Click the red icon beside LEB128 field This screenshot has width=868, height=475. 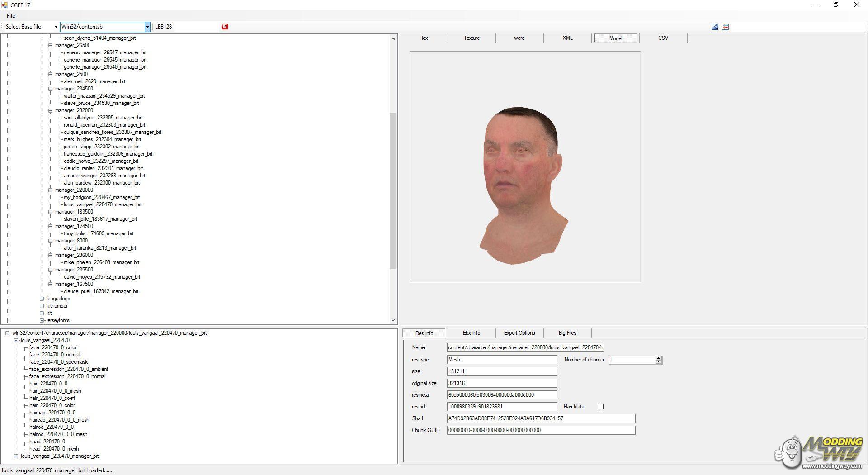point(225,26)
